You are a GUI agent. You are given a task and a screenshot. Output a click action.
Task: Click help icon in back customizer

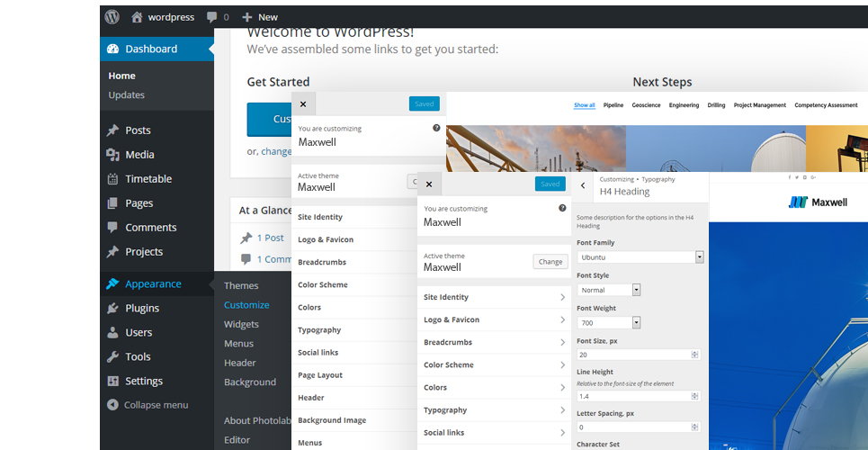pos(436,128)
